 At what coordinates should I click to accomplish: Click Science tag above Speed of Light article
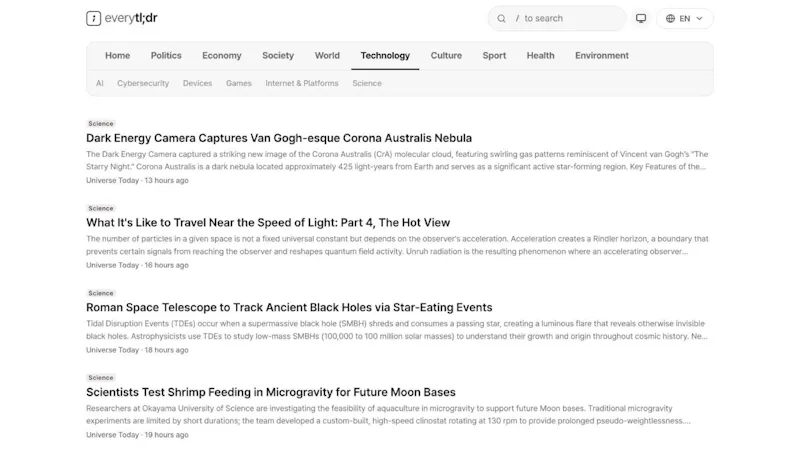(x=101, y=208)
